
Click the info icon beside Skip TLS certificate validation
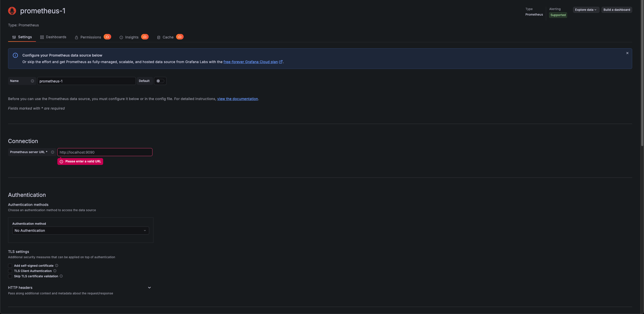click(x=61, y=276)
